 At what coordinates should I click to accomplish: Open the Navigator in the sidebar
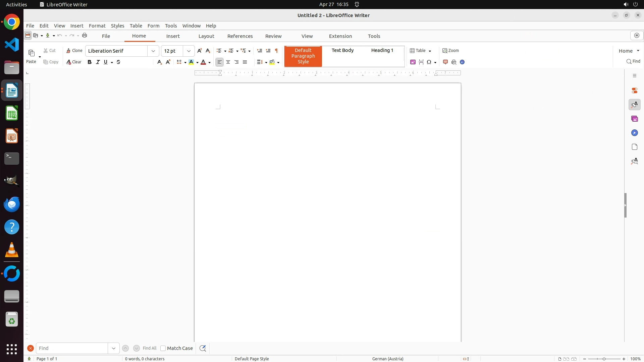[x=634, y=133]
